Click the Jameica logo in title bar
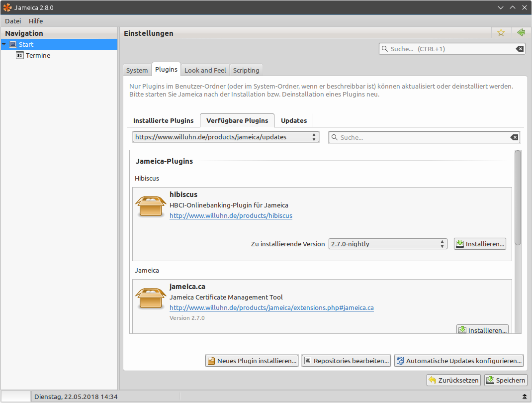The image size is (532, 403). pyautogui.click(x=7, y=7)
